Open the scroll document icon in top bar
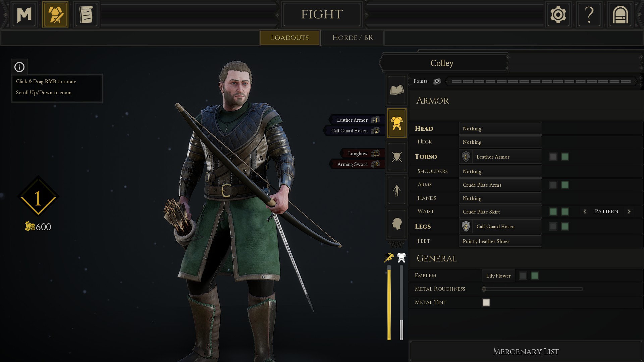The height and width of the screenshot is (362, 644). (x=86, y=14)
